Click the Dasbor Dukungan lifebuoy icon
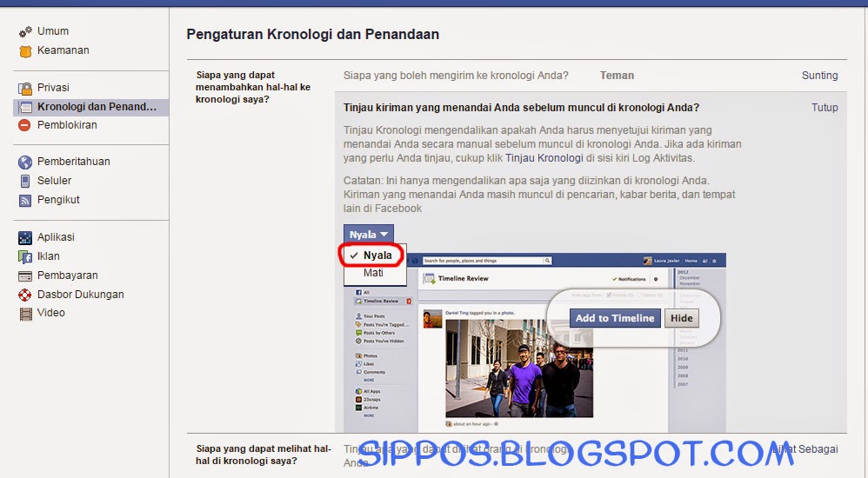This screenshot has width=868, height=478. [25, 295]
